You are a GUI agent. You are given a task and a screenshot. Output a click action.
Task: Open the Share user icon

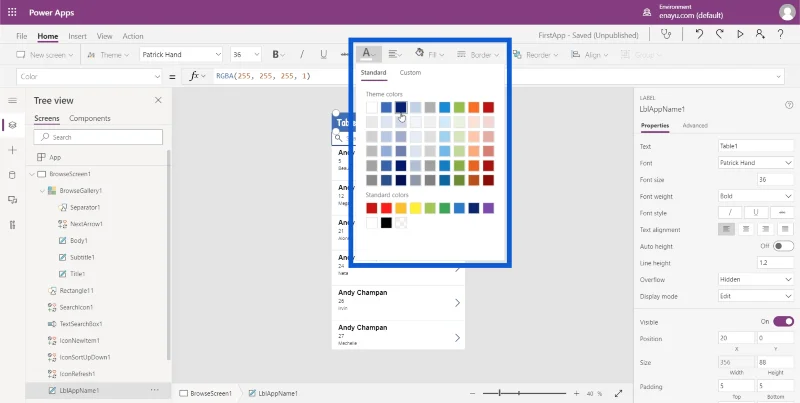pos(760,35)
